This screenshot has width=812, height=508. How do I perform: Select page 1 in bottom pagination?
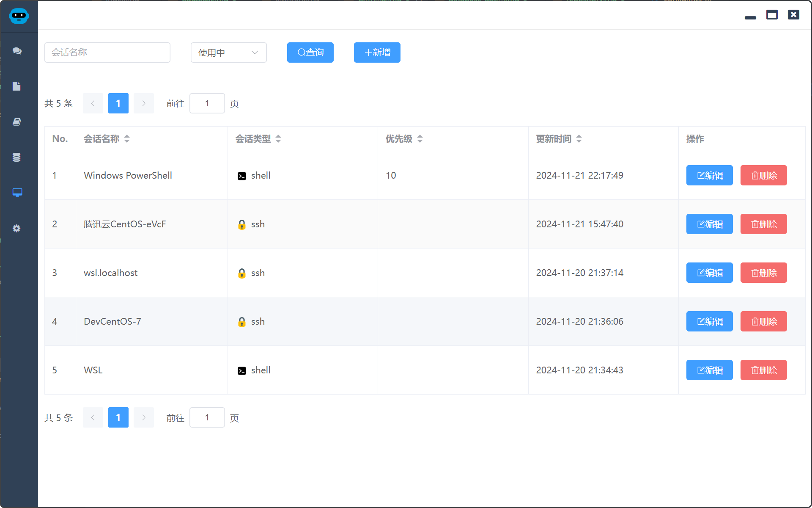(118, 417)
